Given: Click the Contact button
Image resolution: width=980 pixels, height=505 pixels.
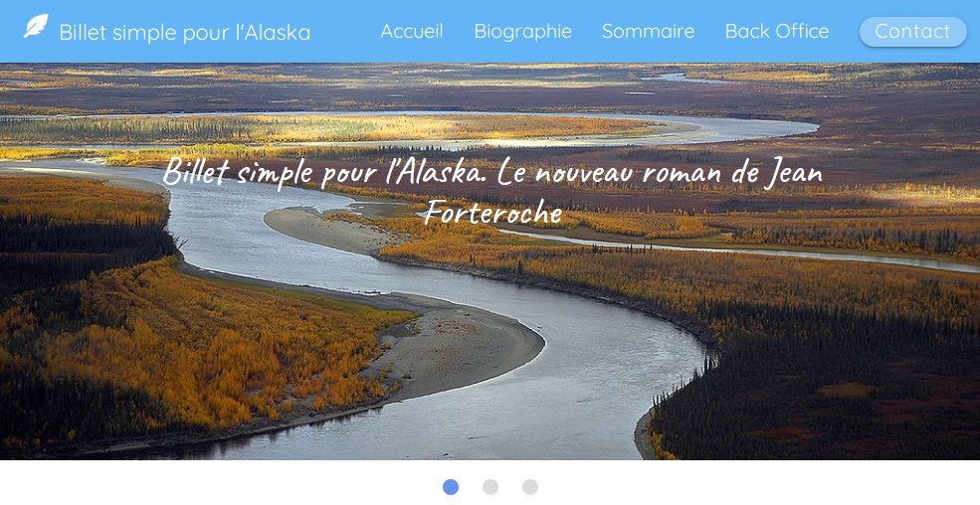Looking at the screenshot, I should click(912, 32).
